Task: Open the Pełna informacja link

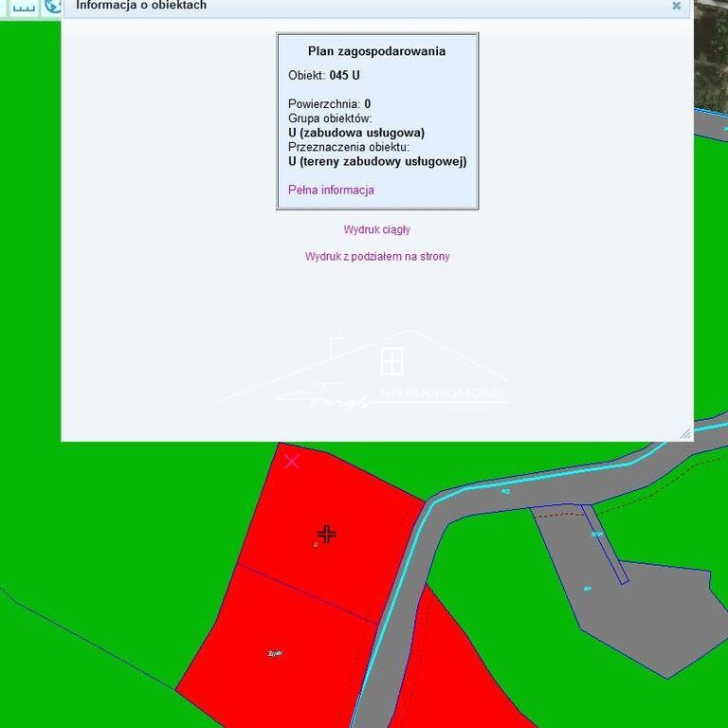Action: coord(331,190)
